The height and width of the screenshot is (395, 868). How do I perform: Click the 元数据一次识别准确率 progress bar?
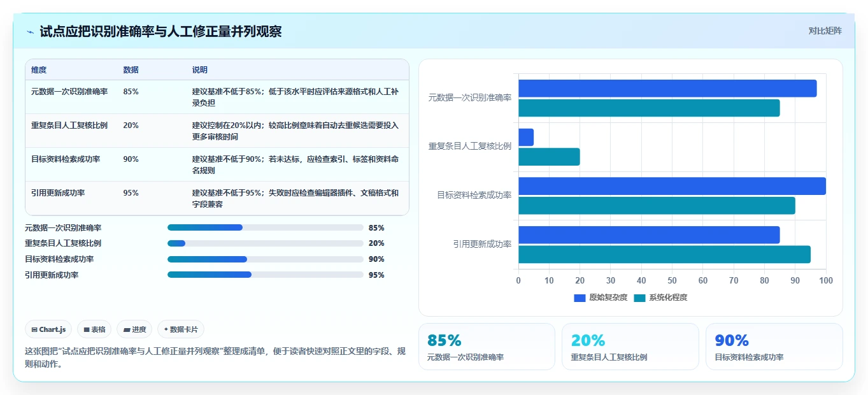(265, 227)
